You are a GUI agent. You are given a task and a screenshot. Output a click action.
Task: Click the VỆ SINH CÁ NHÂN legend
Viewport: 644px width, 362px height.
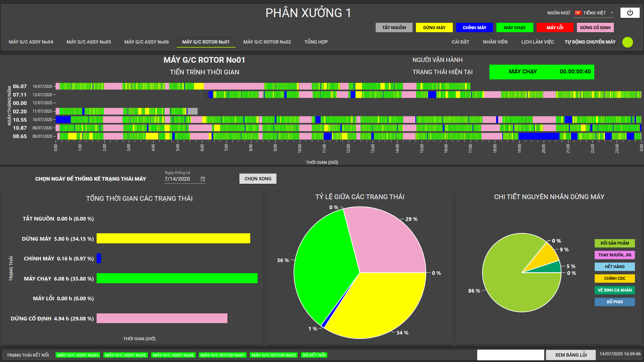pyautogui.click(x=614, y=290)
